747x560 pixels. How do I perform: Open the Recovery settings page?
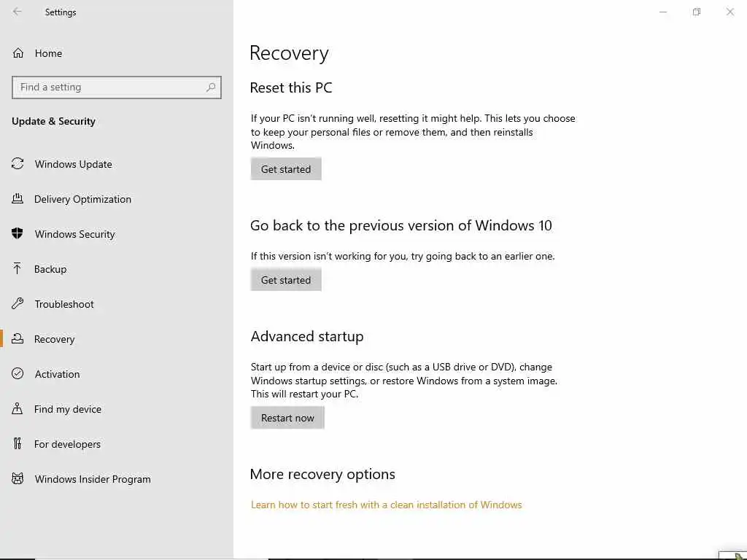tap(54, 339)
